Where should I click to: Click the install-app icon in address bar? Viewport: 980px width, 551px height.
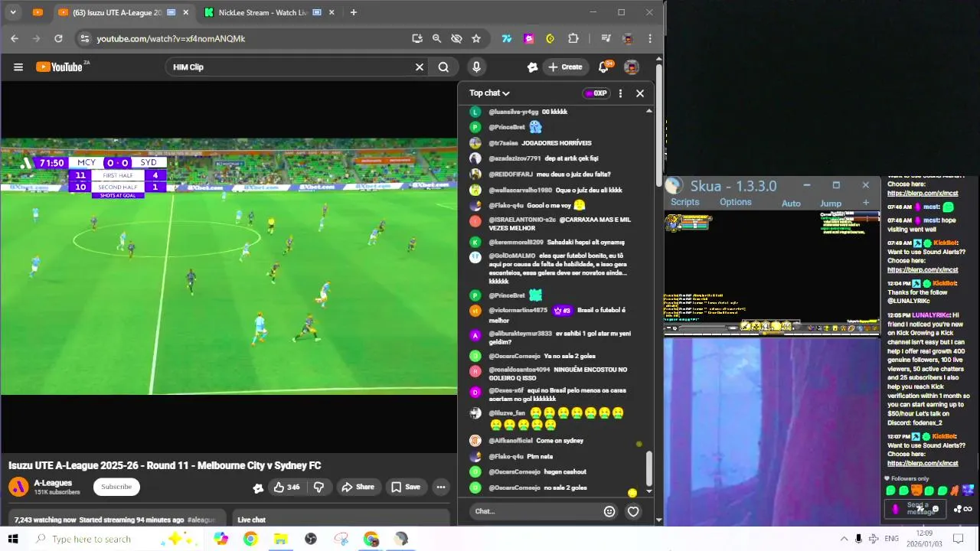coord(416,38)
